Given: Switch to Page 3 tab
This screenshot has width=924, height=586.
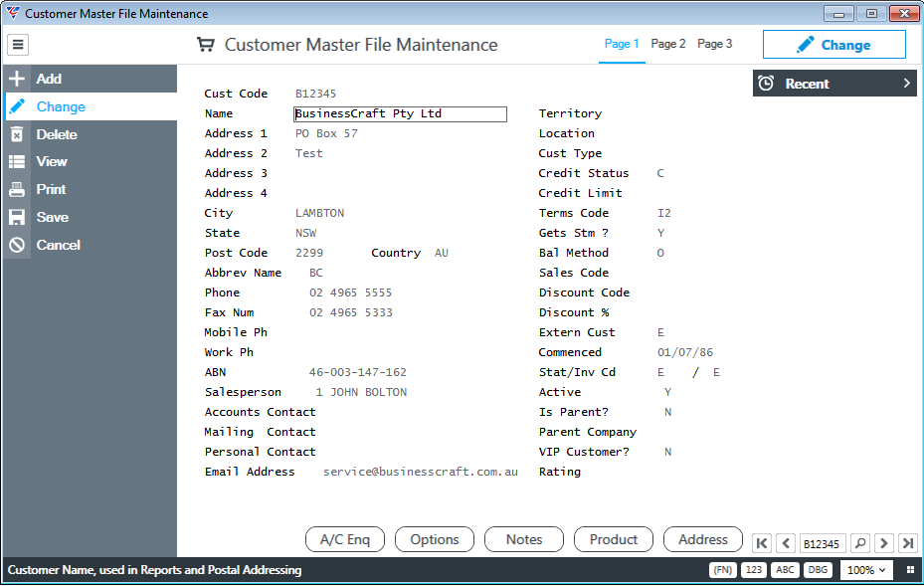Looking at the screenshot, I should coord(715,44).
